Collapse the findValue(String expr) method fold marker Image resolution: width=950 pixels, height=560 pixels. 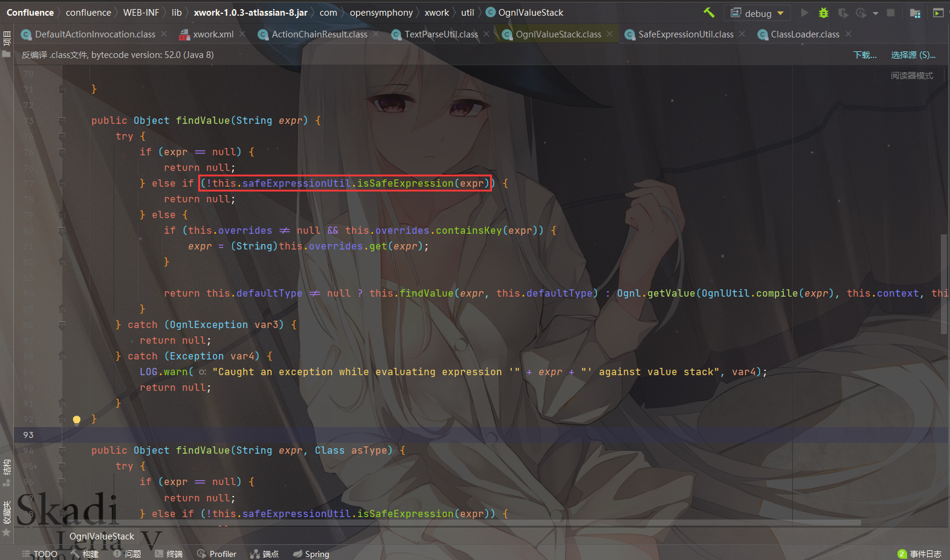[62, 121]
